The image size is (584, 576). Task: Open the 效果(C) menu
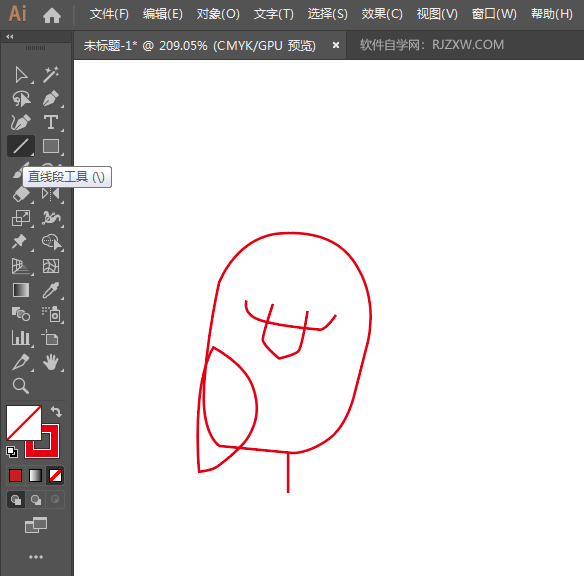[x=382, y=14]
